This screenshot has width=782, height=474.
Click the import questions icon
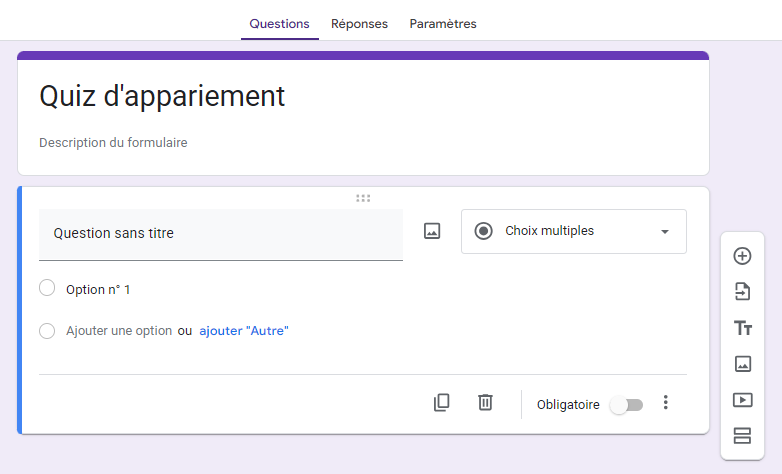tap(742, 292)
